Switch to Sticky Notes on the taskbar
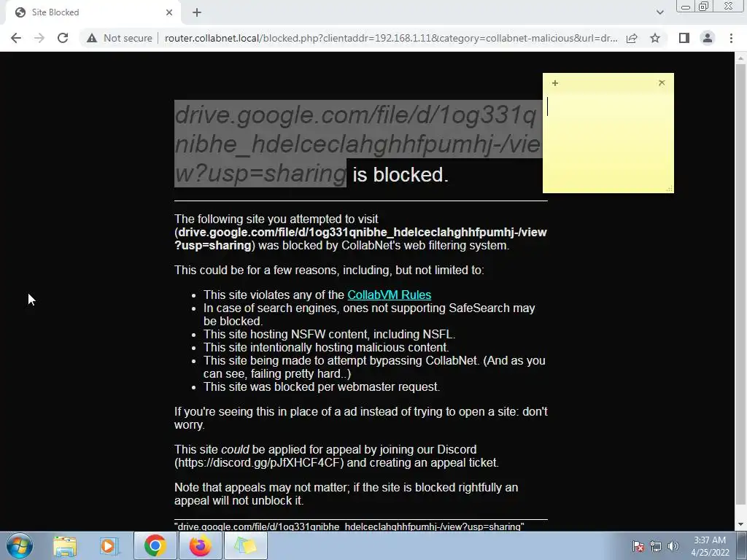This screenshot has width=747, height=560. pos(246,545)
